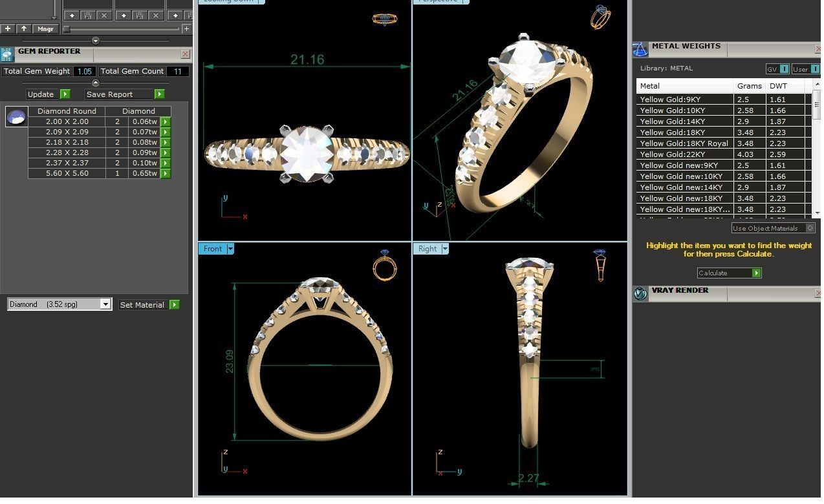
Task: Click the VRay Render panel icon
Action: coord(640,294)
